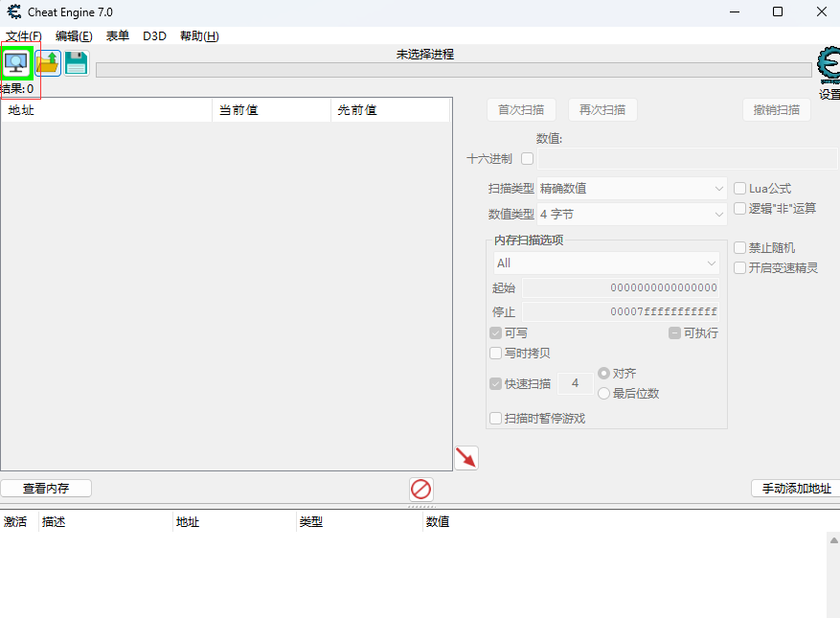
Task: Click the address list 地址 column header
Action: [x=234, y=521]
